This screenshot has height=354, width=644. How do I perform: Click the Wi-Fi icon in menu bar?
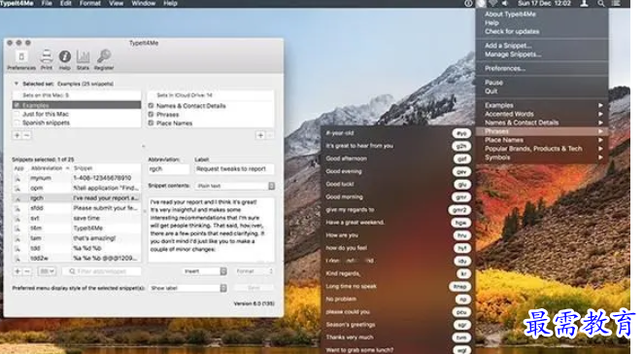click(x=493, y=3)
